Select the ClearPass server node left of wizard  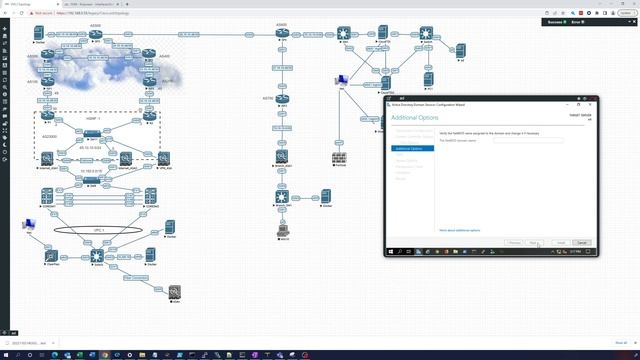(385, 83)
